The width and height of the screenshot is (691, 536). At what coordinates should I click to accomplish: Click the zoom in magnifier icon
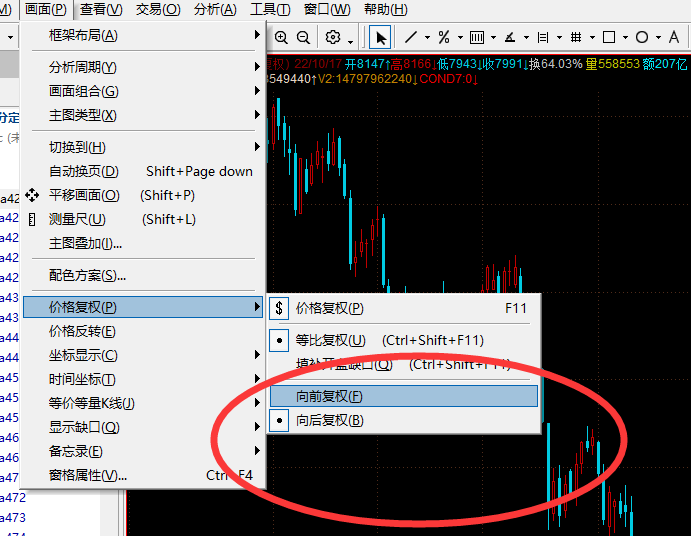pyautogui.click(x=281, y=37)
